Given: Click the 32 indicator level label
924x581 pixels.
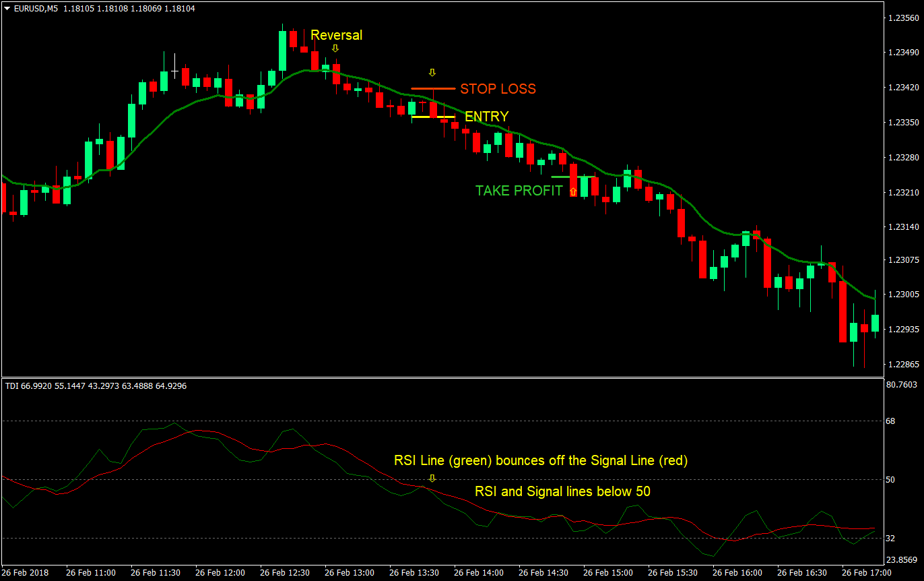Looking at the screenshot, I should coord(890,538).
